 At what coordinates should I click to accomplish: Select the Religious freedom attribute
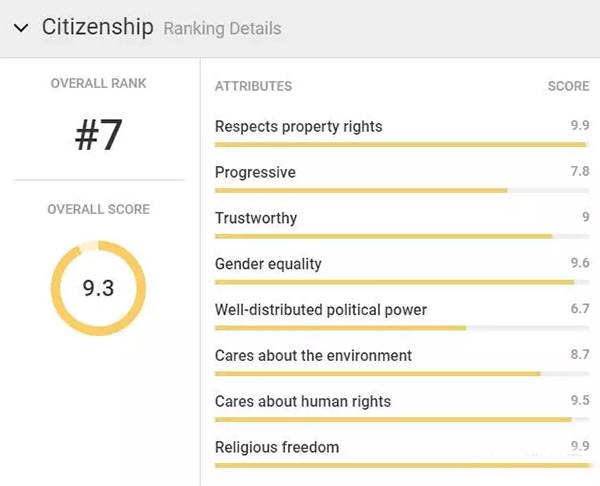tap(276, 448)
